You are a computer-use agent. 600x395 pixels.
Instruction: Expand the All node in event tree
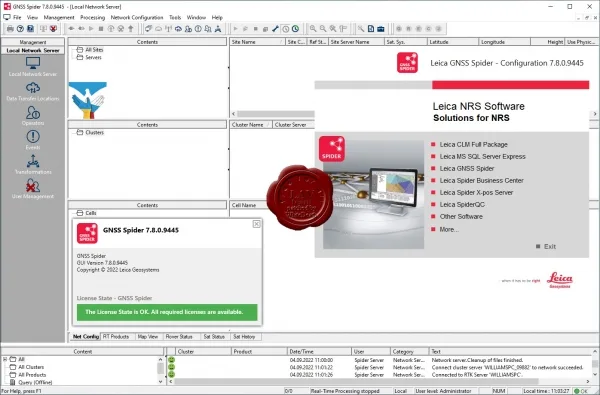[x=5, y=359]
